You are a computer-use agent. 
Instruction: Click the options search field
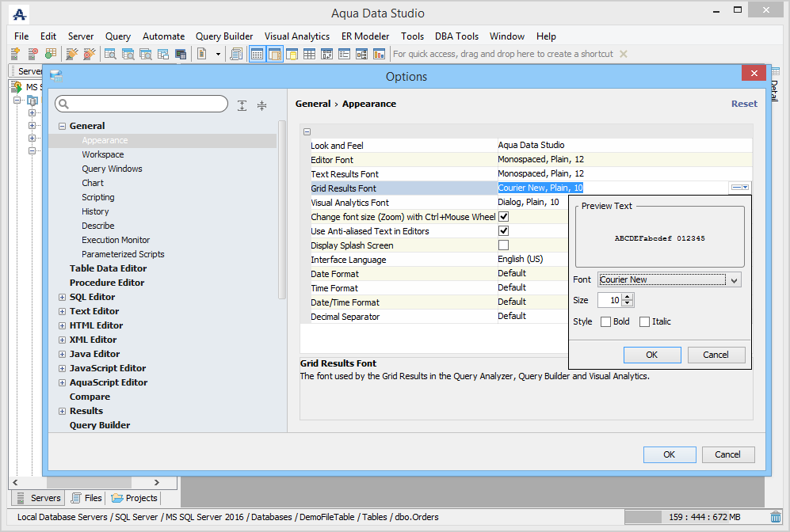tap(147, 104)
